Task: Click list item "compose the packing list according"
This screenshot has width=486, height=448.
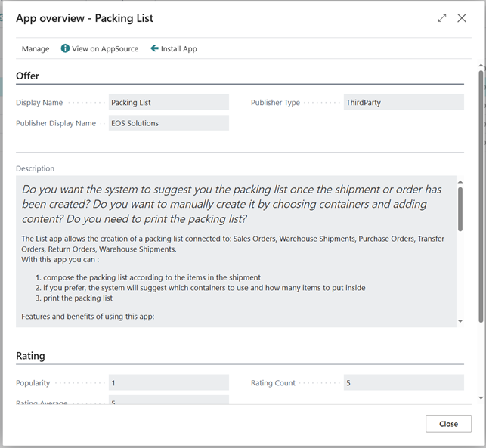Action: click(152, 277)
